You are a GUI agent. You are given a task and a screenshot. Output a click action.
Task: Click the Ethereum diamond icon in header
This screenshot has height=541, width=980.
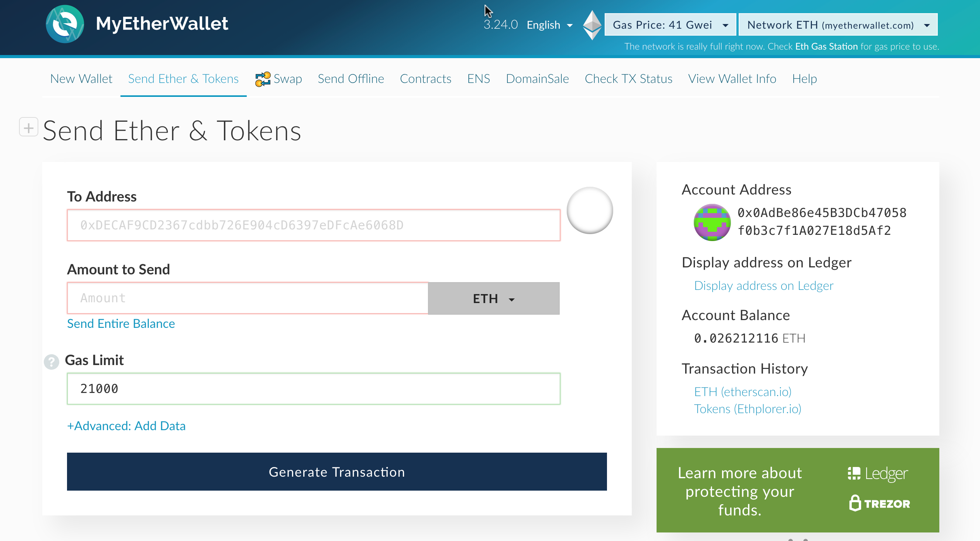[592, 25]
